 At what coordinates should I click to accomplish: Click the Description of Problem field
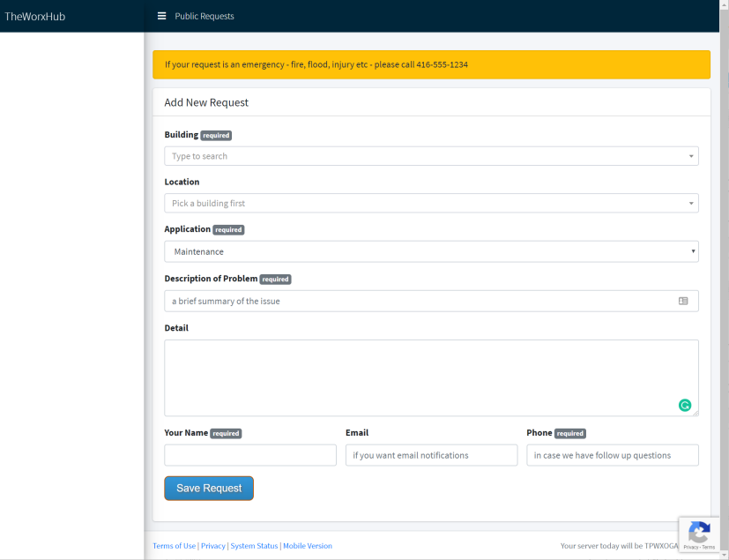[431, 301]
